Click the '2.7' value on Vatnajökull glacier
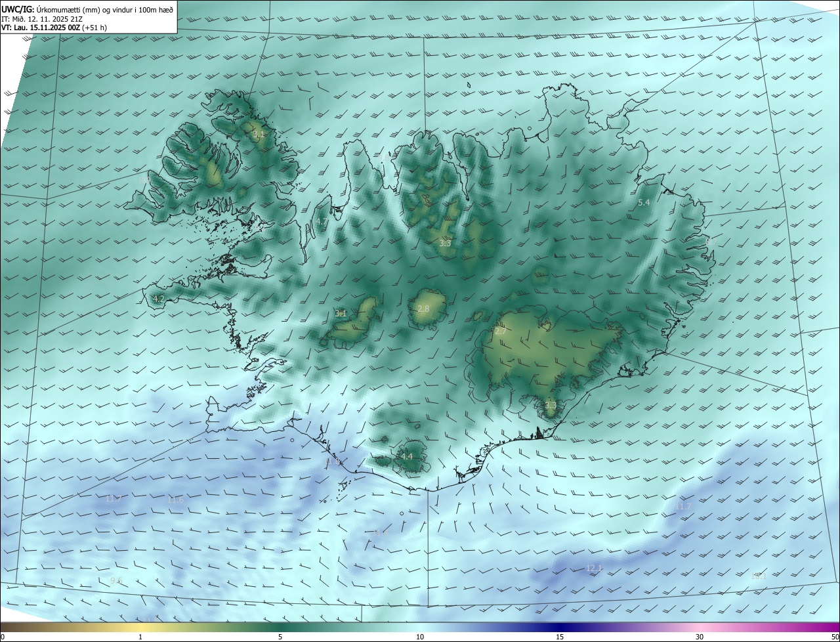The image size is (840, 642). click(500, 332)
